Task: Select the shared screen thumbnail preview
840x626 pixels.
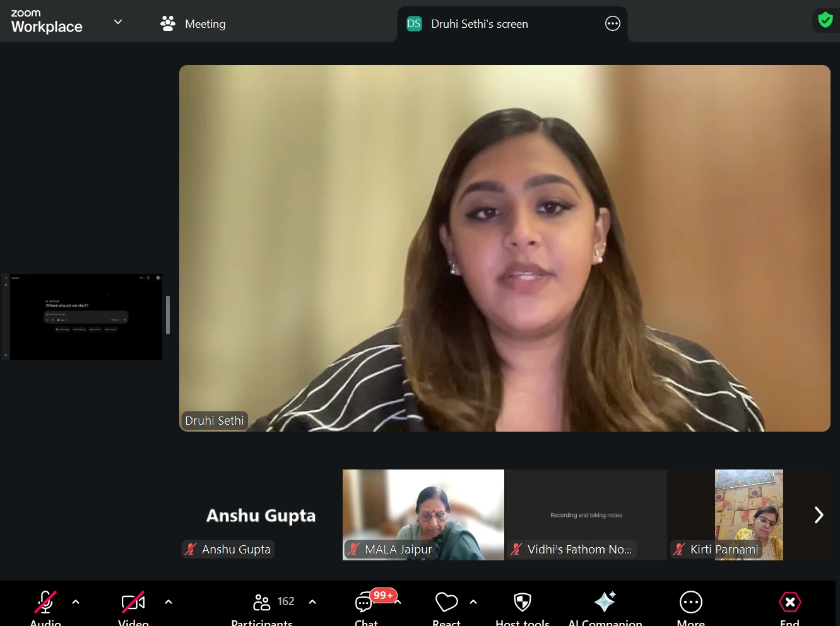Action: coord(86,317)
